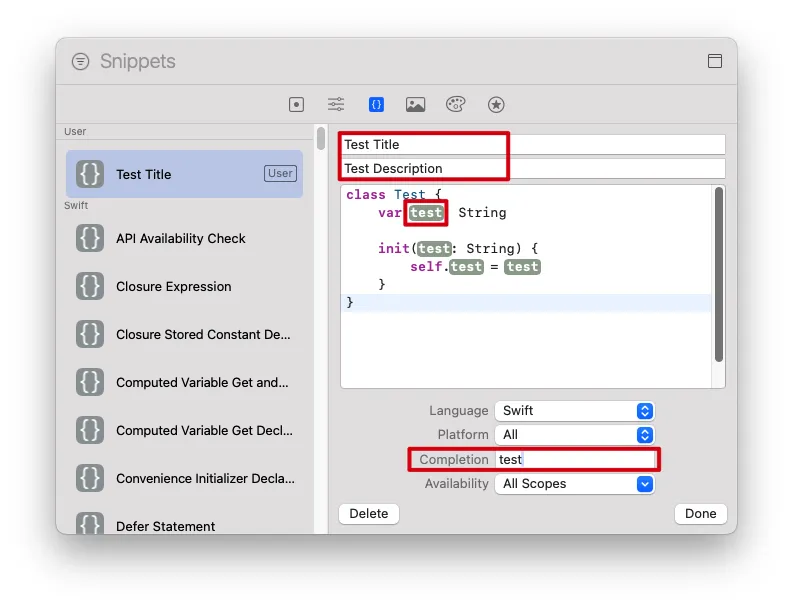Toggle the library window layout icon
This screenshot has height=608, width=793.
715,61
